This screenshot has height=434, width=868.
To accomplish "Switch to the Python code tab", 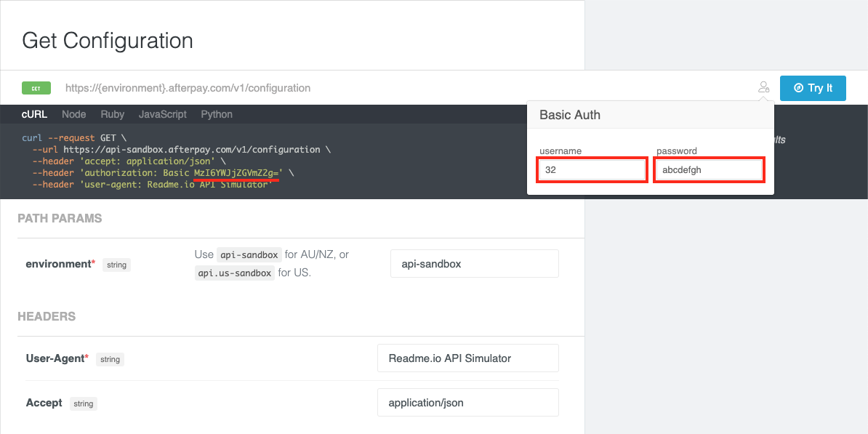I will pos(218,114).
